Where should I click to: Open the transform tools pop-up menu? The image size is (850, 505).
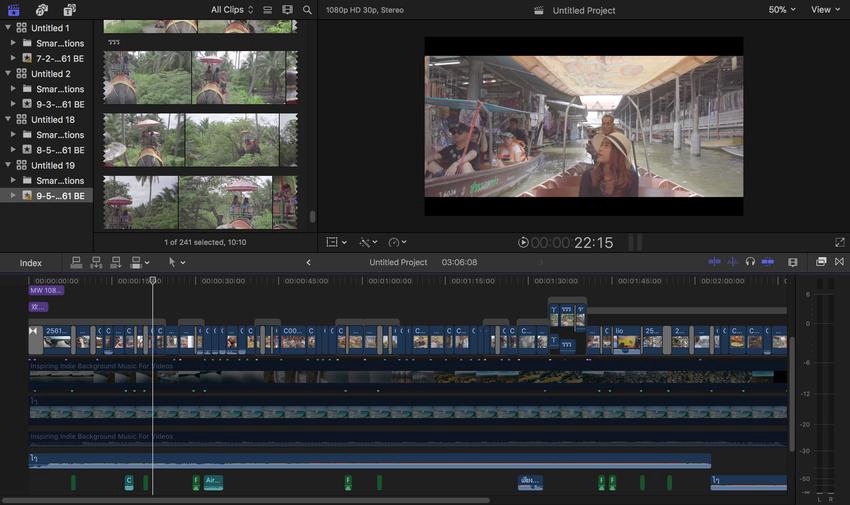(336, 242)
